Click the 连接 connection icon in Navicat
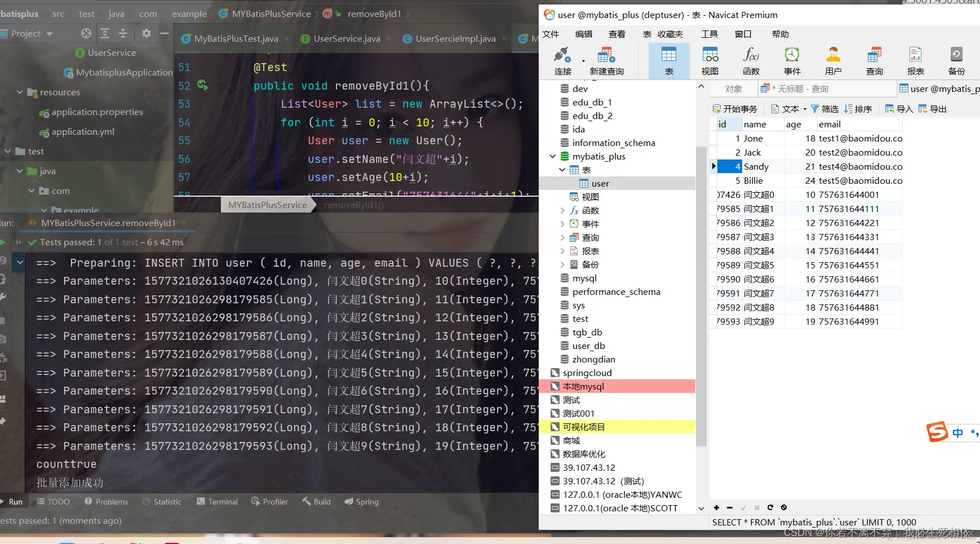Image resolution: width=980 pixels, height=544 pixels. [x=562, y=60]
